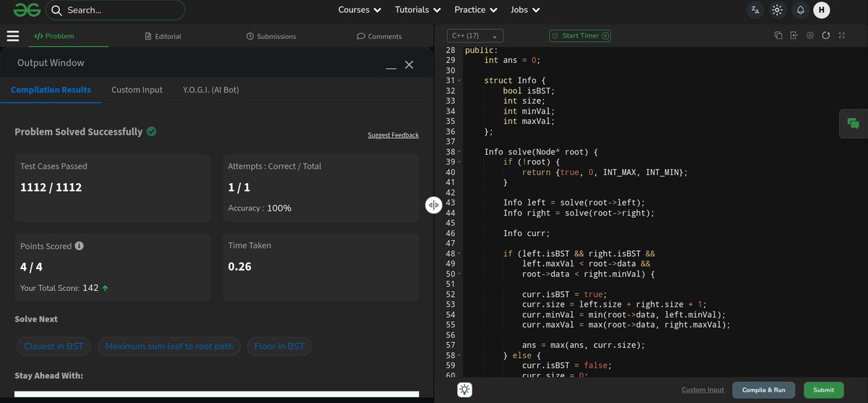The image size is (868, 403).
Task: Click the Suggest Feedback link
Action: click(393, 135)
